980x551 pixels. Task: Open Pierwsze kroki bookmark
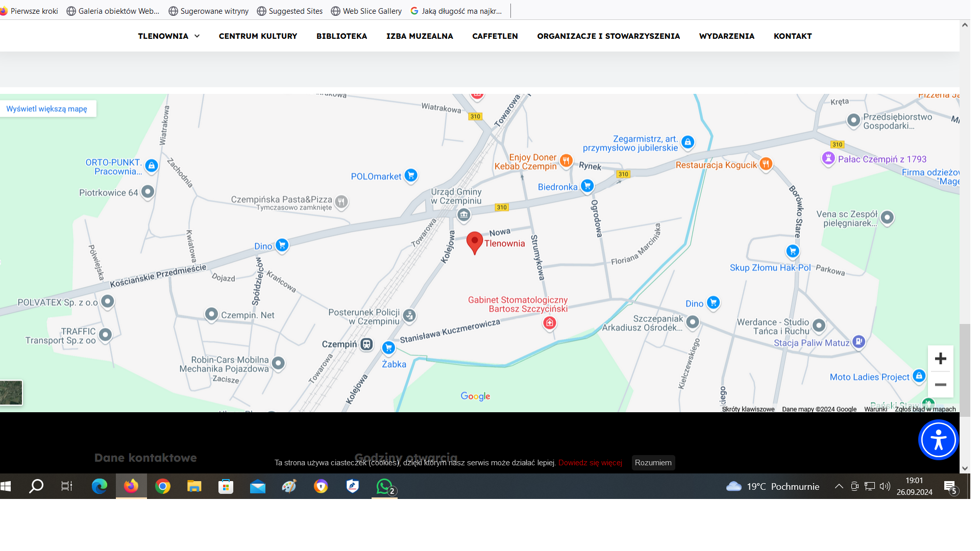[x=30, y=11]
